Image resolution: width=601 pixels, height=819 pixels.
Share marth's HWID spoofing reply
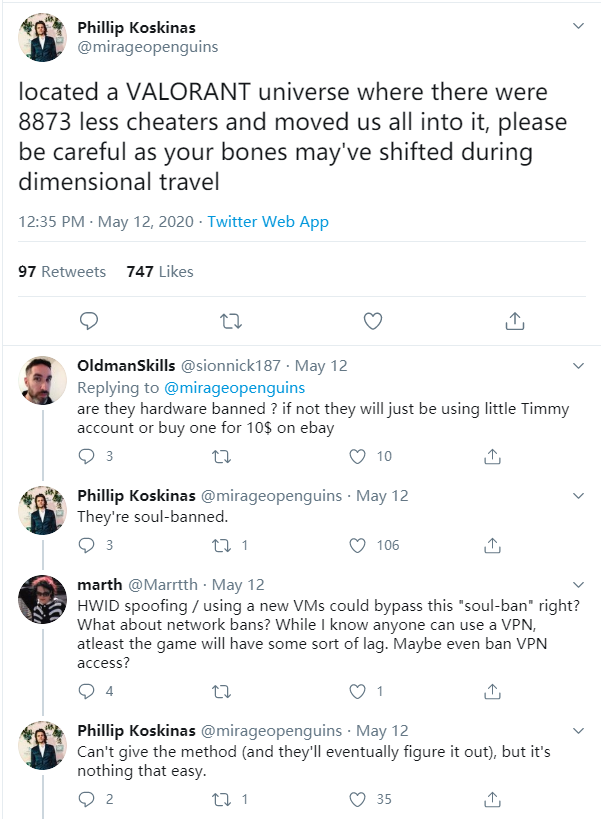492,690
